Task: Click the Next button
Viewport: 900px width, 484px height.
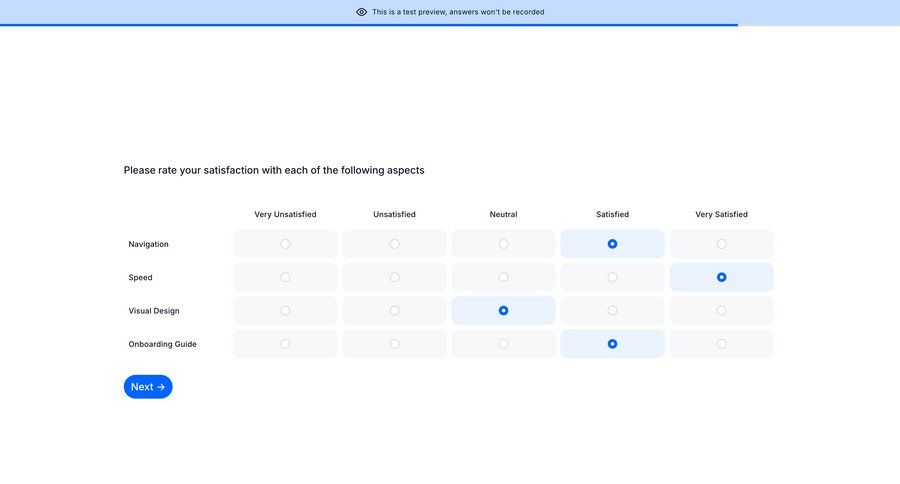Action: [x=148, y=387]
